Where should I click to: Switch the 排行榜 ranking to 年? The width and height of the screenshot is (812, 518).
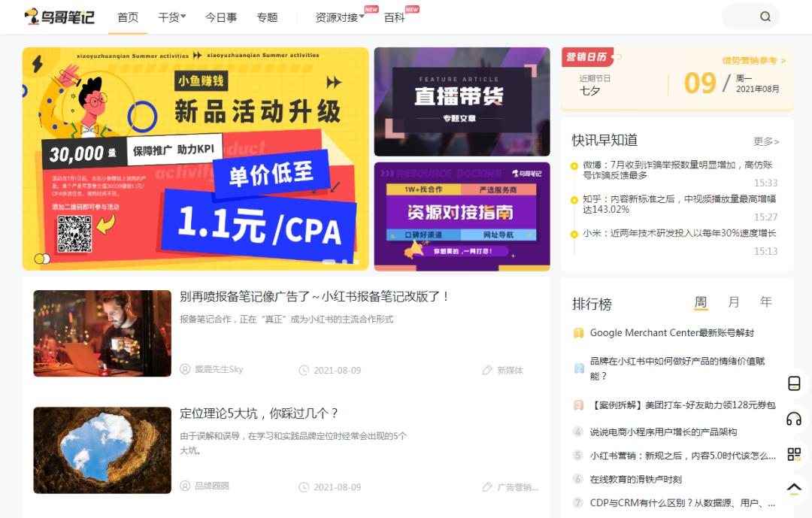coord(765,302)
